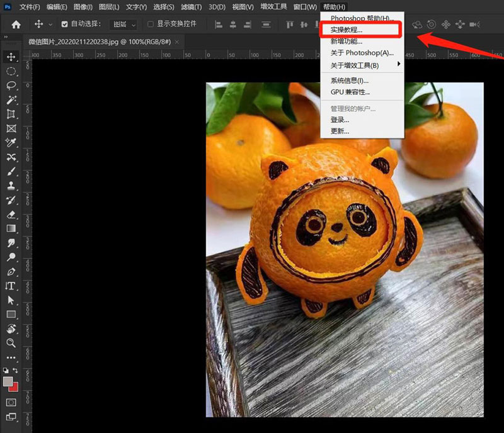Screen dimensions: 504x433
Task: Select the Path Selection arrow tool
Action: [11, 300]
